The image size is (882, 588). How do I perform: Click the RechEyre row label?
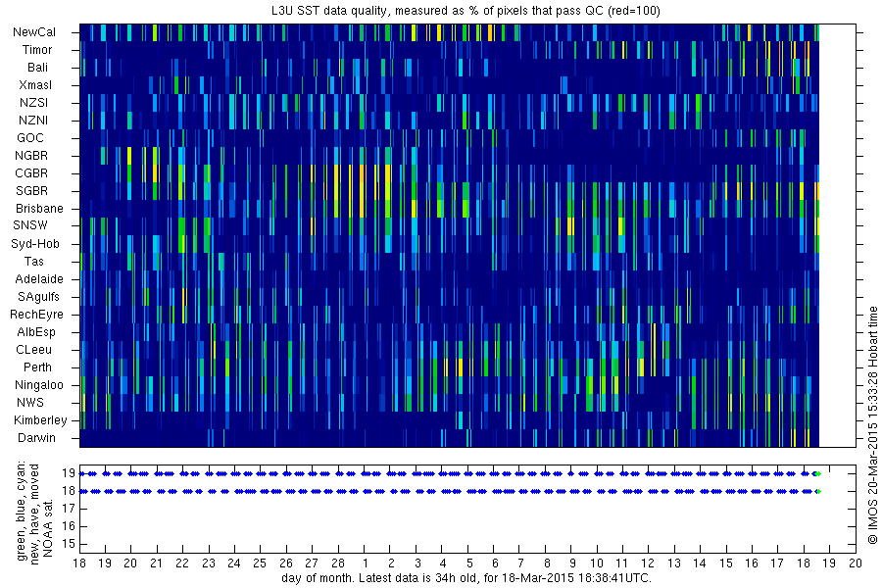36,314
